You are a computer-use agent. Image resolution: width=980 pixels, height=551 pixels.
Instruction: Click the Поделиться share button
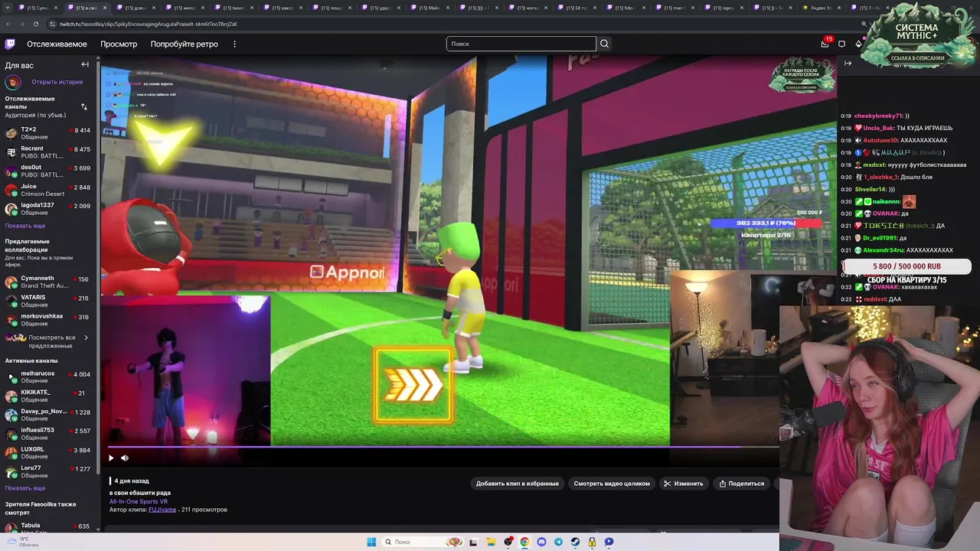(742, 484)
